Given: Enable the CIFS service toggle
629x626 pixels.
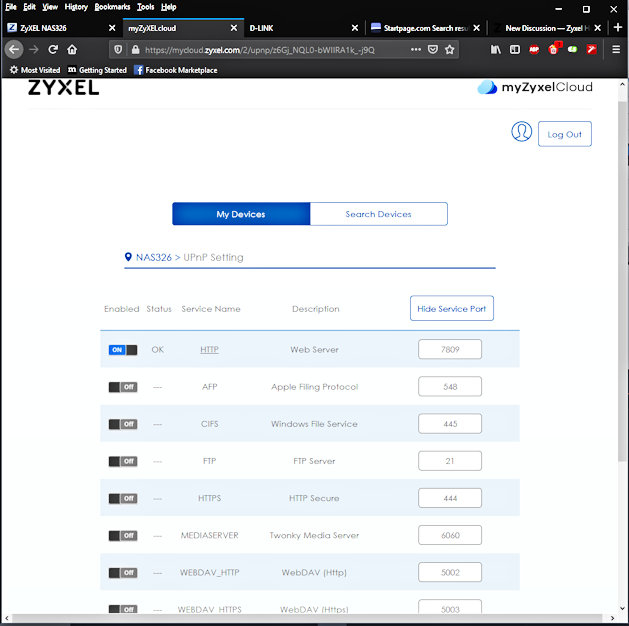Looking at the screenshot, I should pyautogui.click(x=123, y=424).
